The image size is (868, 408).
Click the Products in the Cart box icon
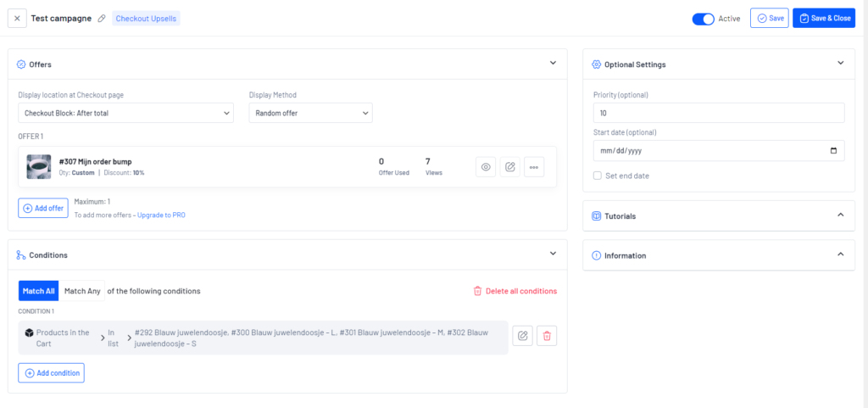click(30, 333)
